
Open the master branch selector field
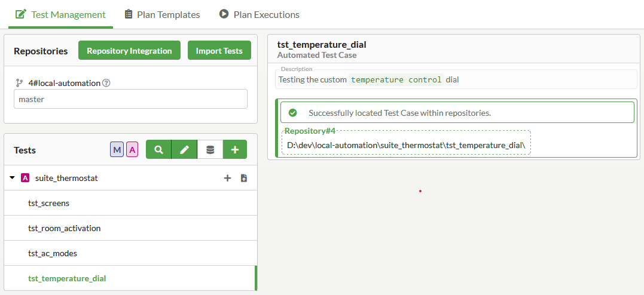pyautogui.click(x=130, y=99)
